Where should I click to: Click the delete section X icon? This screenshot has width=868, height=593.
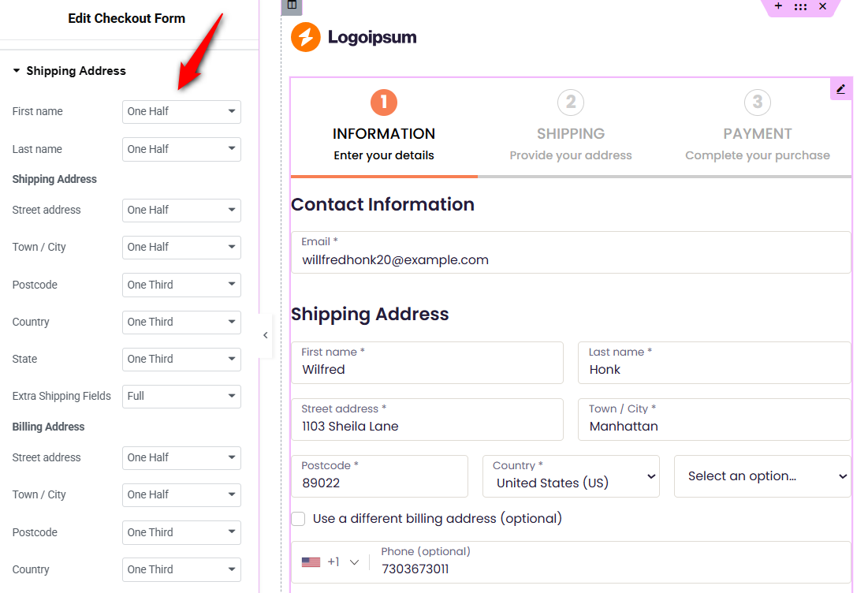(x=822, y=6)
